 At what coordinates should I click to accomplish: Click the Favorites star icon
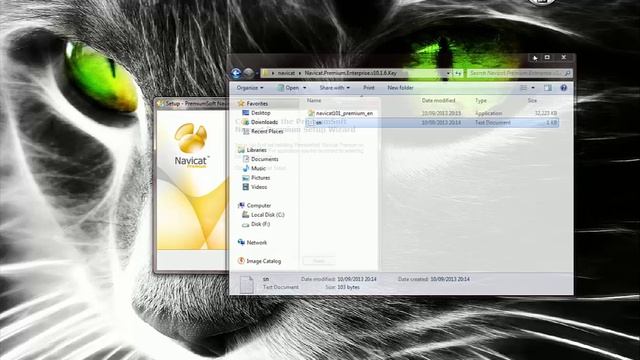pos(241,104)
